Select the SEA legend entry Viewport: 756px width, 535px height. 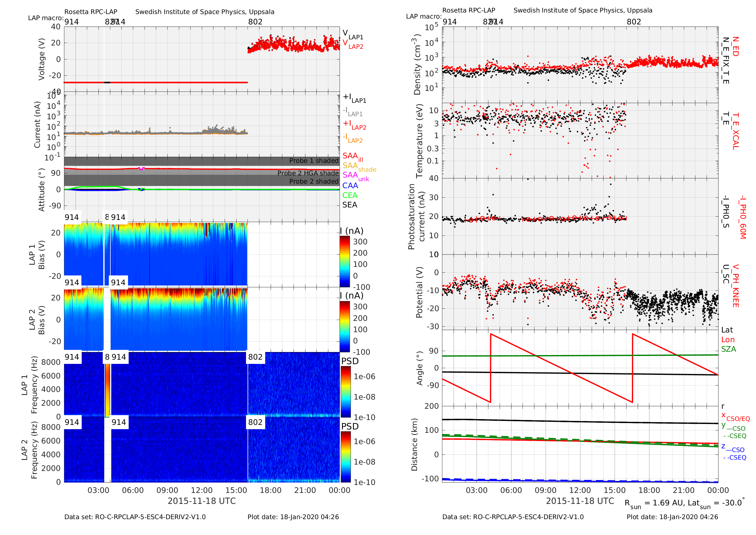350,205
